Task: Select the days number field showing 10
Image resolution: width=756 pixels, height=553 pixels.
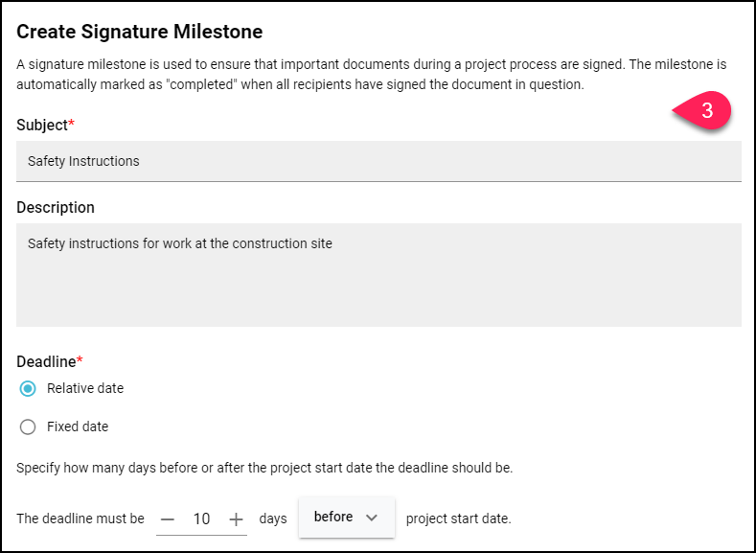Action: coord(201,519)
